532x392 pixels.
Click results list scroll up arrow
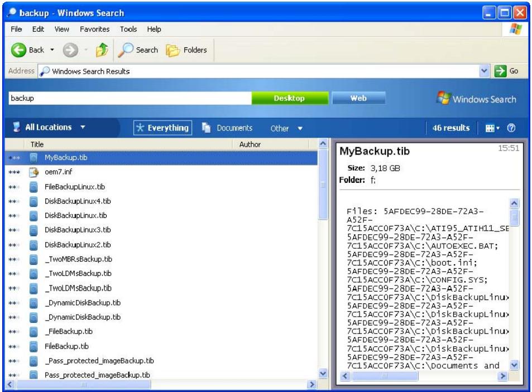click(x=323, y=144)
